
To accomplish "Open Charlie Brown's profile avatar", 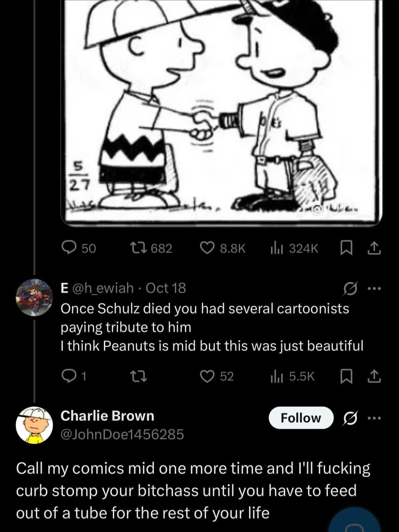I will coord(34,425).
